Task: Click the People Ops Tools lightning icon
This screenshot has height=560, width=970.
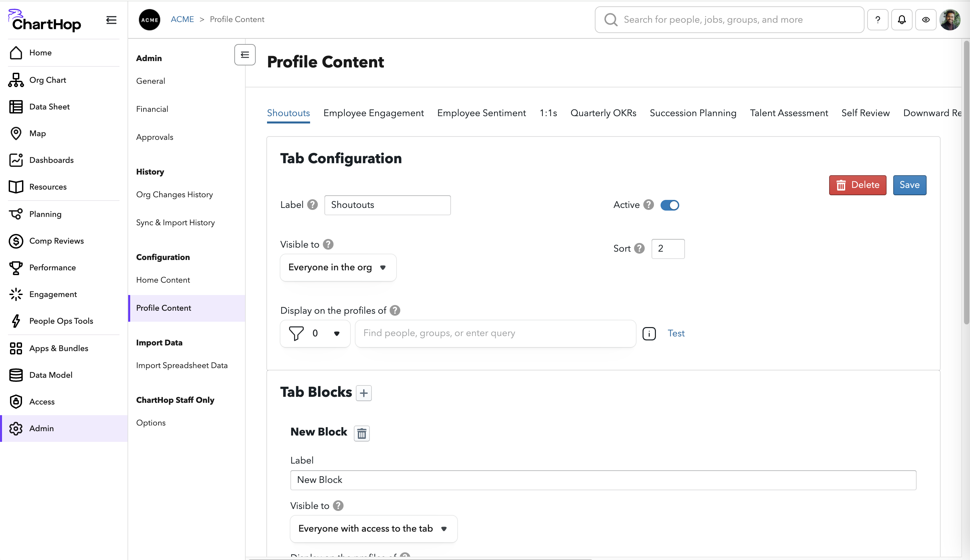Action: [16, 321]
